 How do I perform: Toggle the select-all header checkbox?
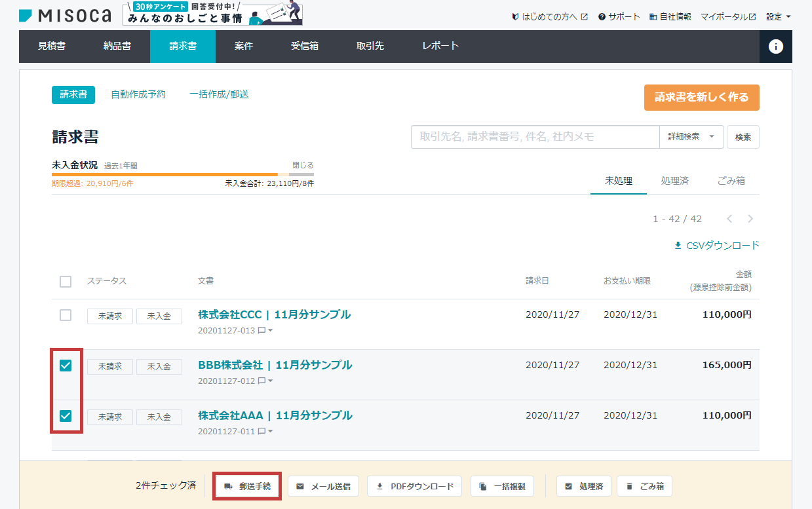pos(66,282)
